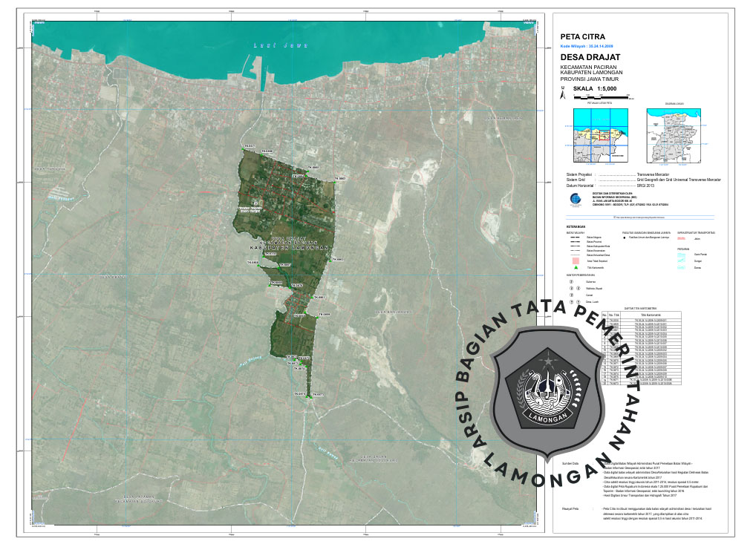Click the red Jalan road legend symbol
Image resolution: width=756 pixels, height=547 pixels.
681,238
